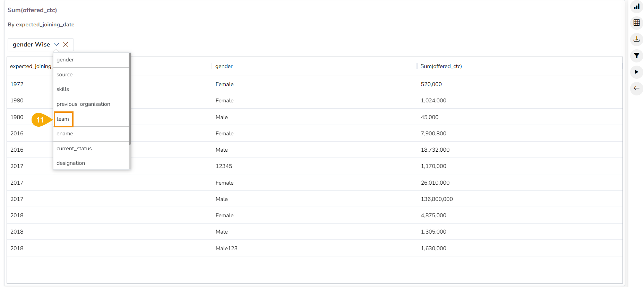Select skills option in dropdown
Image resolution: width=644 pixels, height=287 pixels.
point(63,89)
